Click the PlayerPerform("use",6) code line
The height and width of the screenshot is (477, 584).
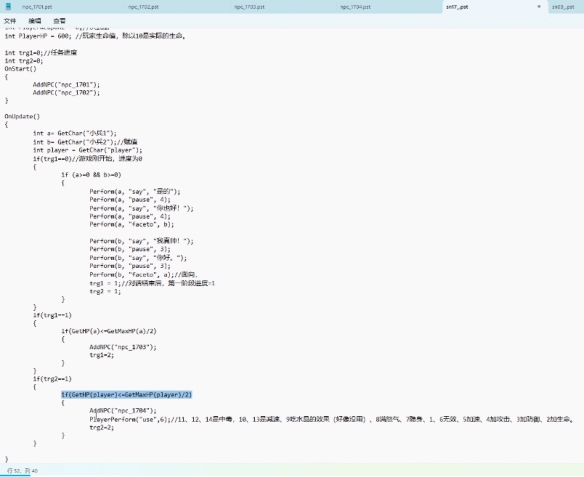[x=331, y=419]
